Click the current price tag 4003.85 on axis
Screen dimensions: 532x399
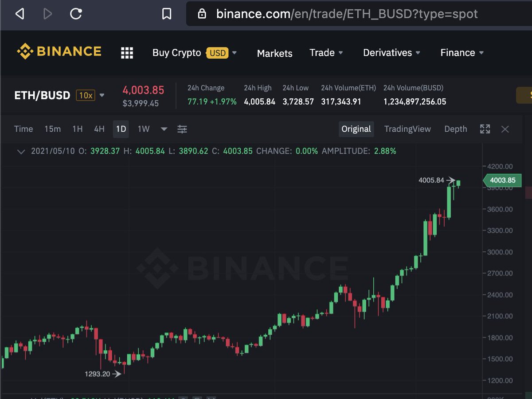[x=502, y=180]
